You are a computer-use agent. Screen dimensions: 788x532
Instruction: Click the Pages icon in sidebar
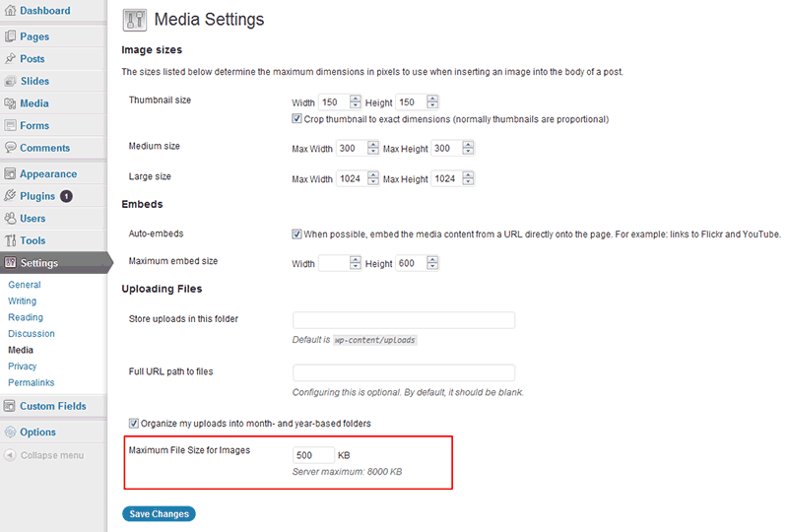(10, 36)
